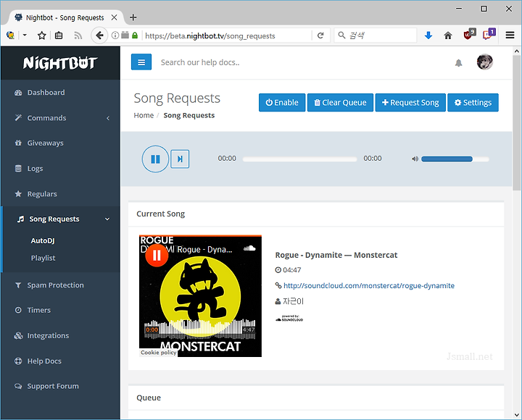
Task: Open the Playlist subpage
Action: [x=43, y=258]
